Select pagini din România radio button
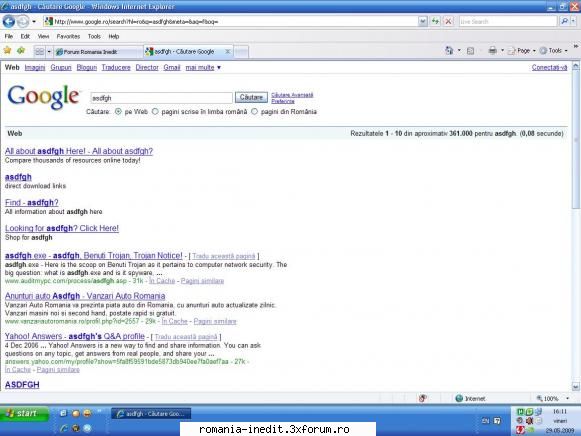 tap(255, 112)
